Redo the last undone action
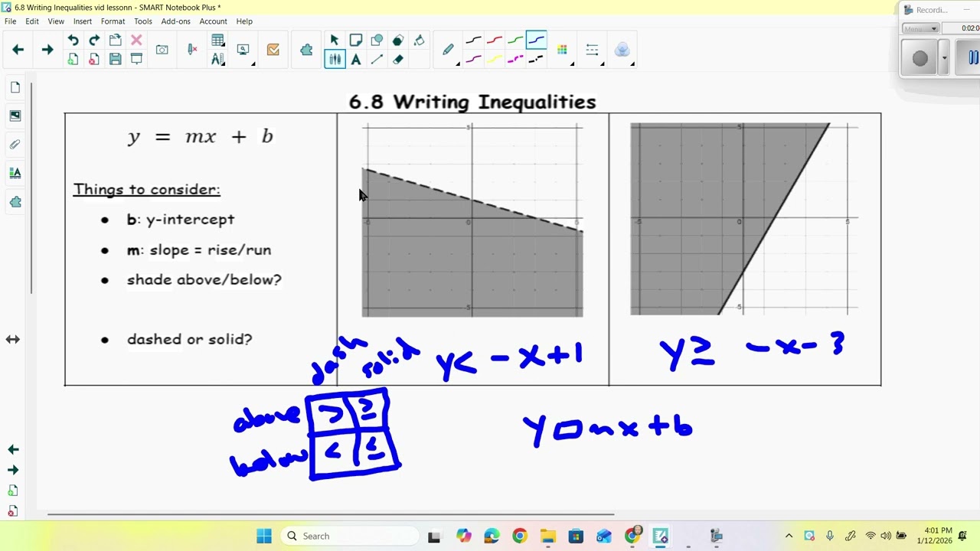The height and width of the screenshot is (551, 980). pyautogui.click(x=94, y=41)
